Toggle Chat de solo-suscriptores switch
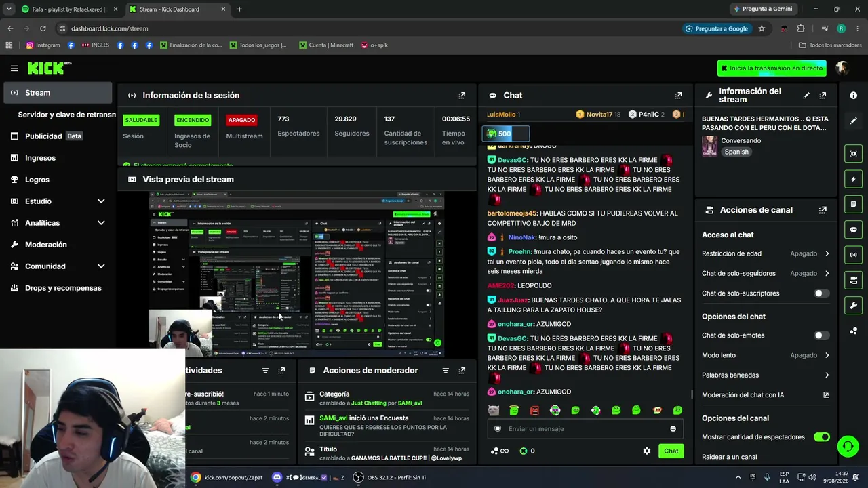 coord(821,293)
